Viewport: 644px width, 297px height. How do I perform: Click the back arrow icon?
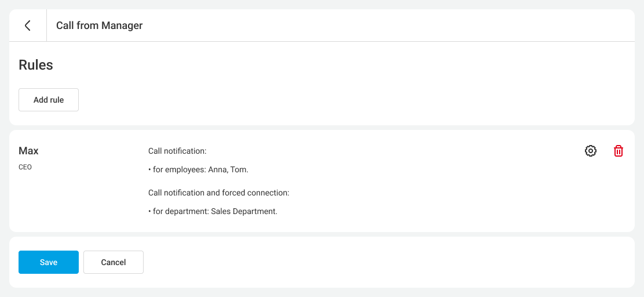27,26
